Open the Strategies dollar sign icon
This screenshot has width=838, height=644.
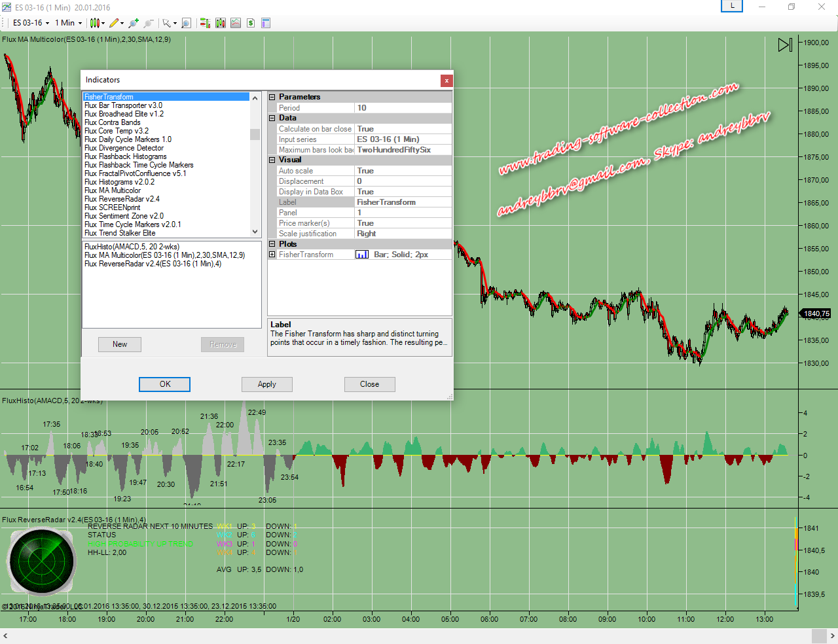[251, 23]
